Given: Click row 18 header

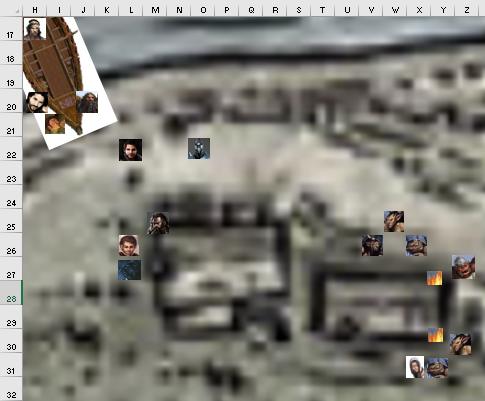Looking at the screenshot, I should [x=11, y=53].
